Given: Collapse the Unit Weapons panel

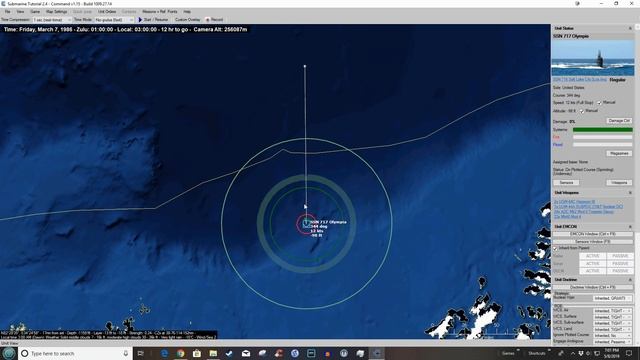Looking at the screenshot, I should pos(630,193).
